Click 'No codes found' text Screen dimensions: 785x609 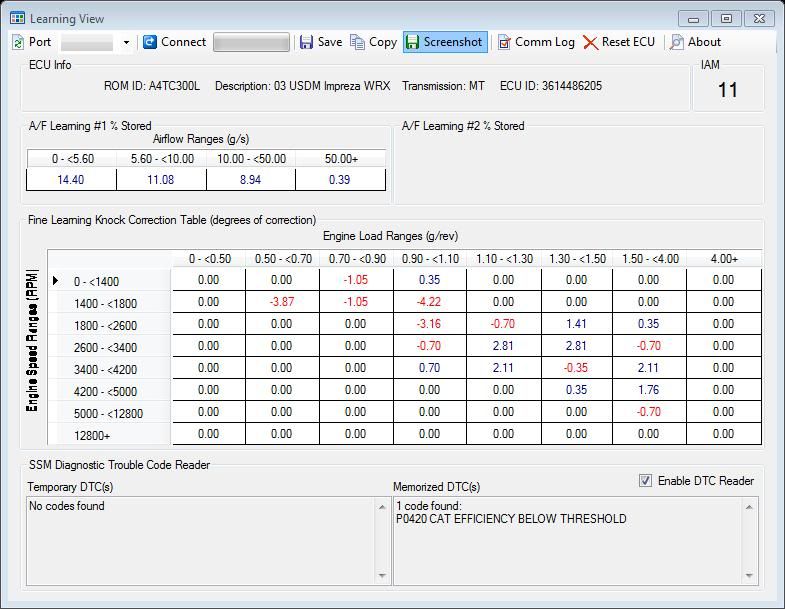point(67,506)
